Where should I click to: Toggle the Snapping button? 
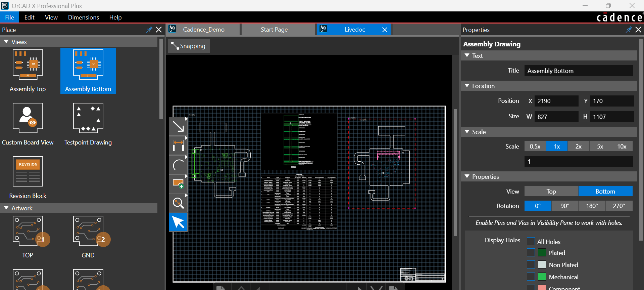pyautogui.click(x=189, y=46)
